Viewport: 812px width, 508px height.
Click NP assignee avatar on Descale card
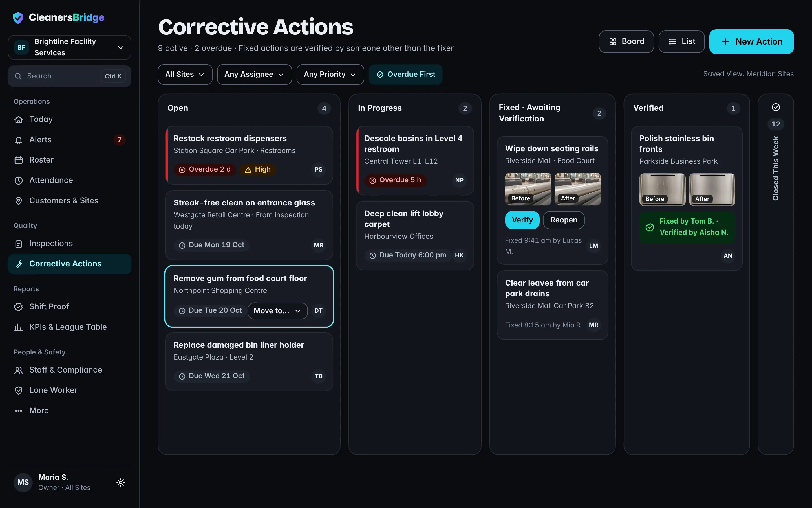click(459, 180)
